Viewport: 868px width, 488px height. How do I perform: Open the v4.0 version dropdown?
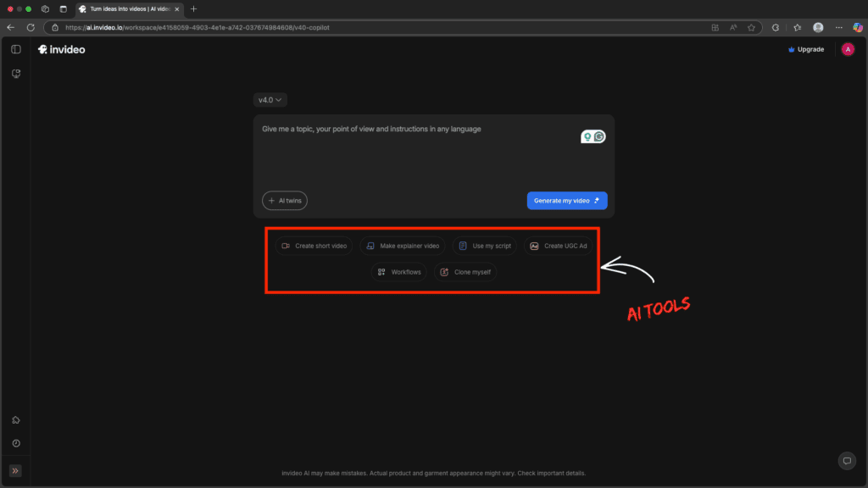pos(270,99)
